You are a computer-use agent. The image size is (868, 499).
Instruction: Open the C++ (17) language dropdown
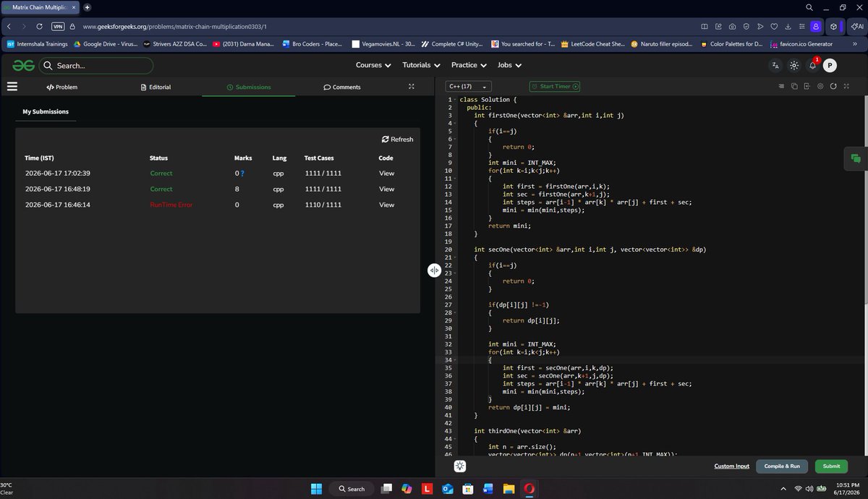coord(469,86)
